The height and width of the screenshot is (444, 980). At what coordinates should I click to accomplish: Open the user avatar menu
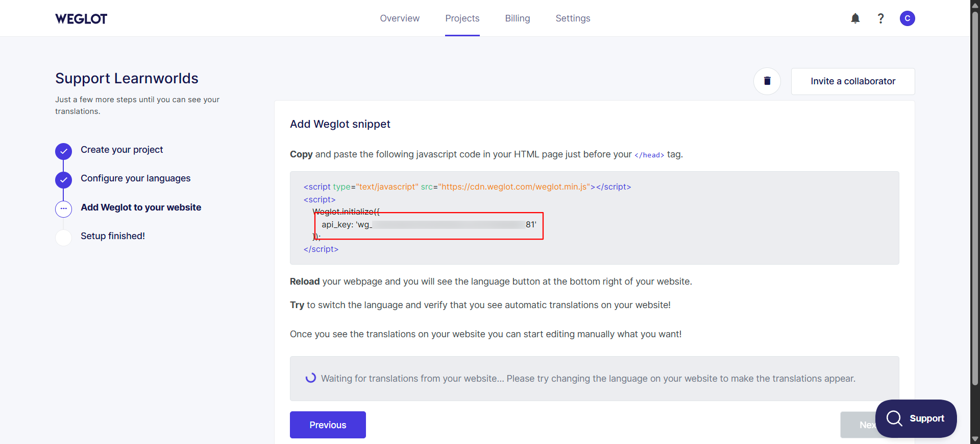[907, 18]
